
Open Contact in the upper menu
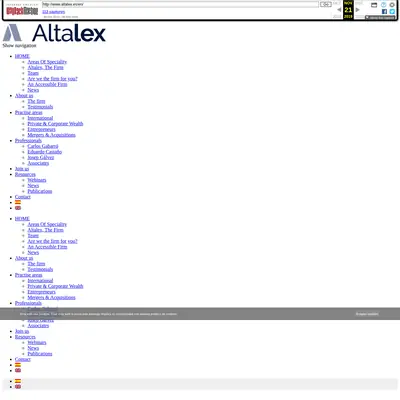23,197
